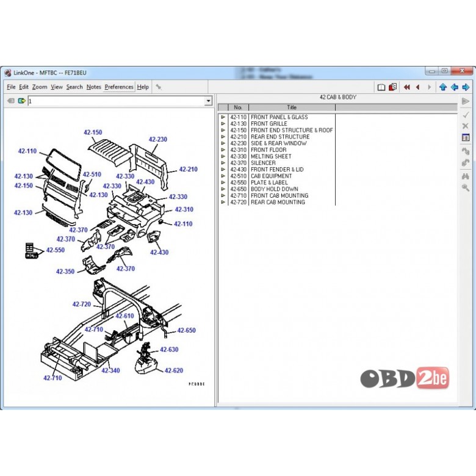Select the PLATE & LABEL title

tap(269, 182)
